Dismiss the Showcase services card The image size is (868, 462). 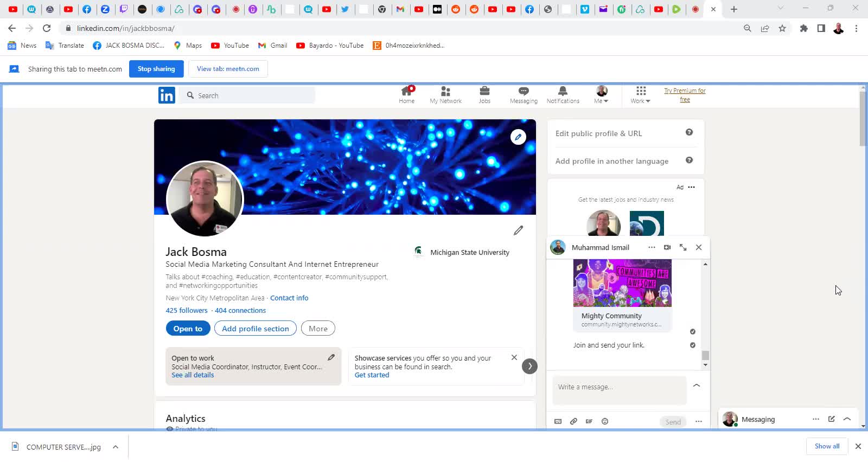[514, 357]
